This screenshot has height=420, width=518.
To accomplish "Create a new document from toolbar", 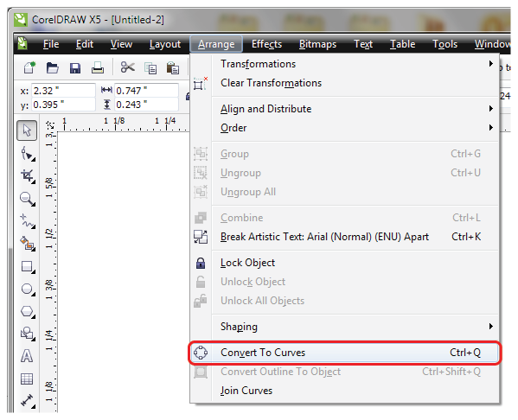I will [x=29, y=67].
